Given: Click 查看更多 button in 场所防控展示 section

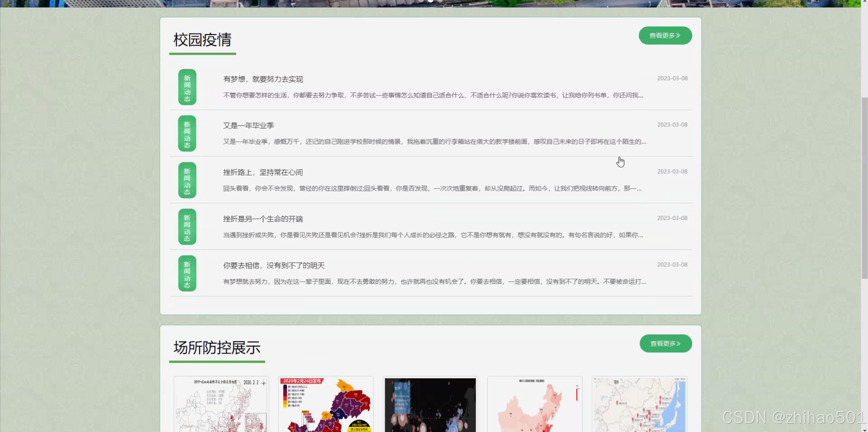Looking at the screenshot, I should click(x=666, y=343).
